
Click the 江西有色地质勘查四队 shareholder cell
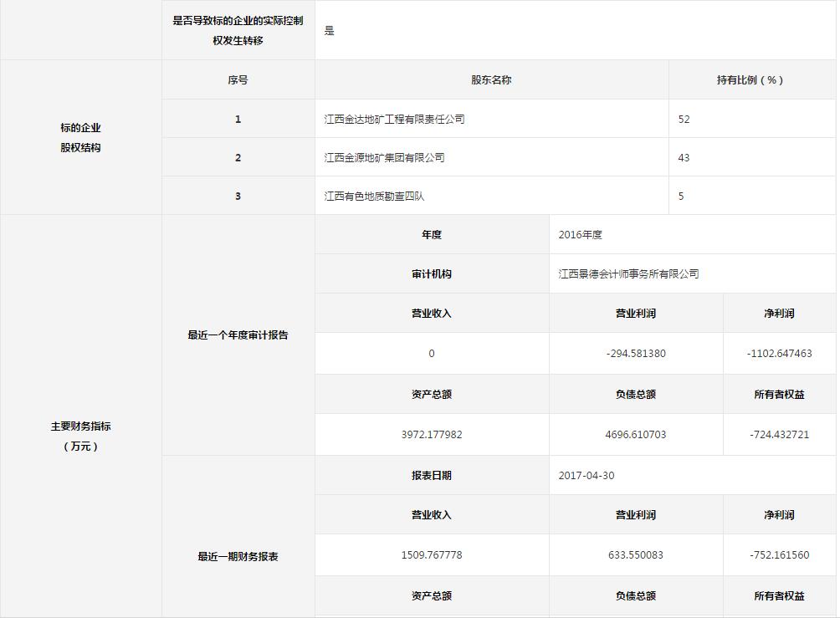pos(380,197)
